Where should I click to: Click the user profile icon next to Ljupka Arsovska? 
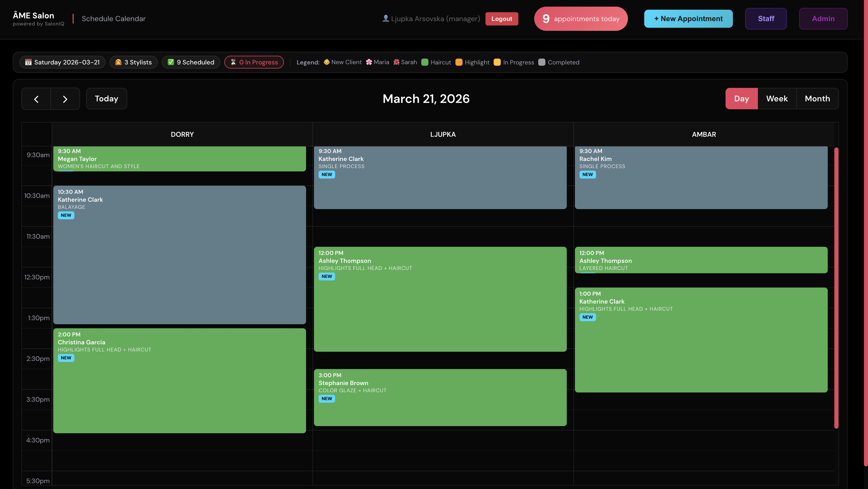(386, 19)
